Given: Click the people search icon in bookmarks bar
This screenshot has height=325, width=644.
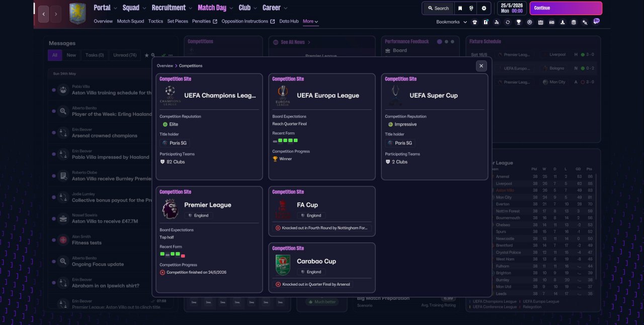Looking at the screenshot, I should point(497,22).
